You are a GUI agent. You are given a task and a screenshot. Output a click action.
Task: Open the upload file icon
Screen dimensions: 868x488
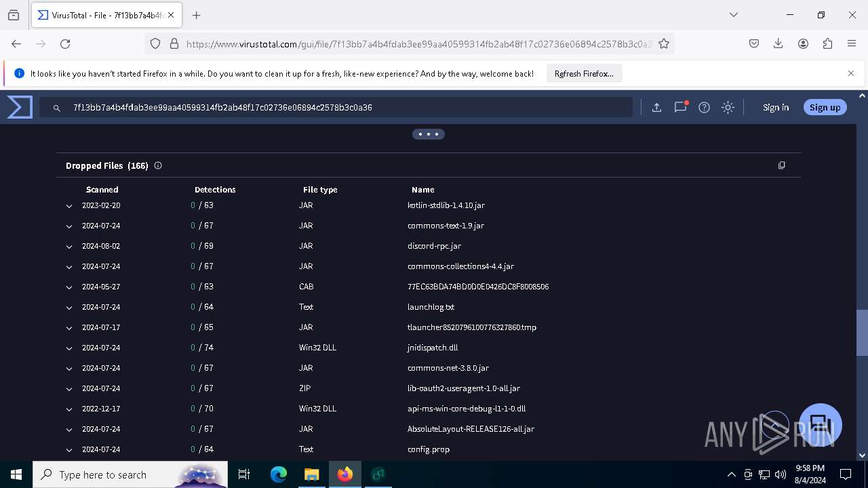656,107
